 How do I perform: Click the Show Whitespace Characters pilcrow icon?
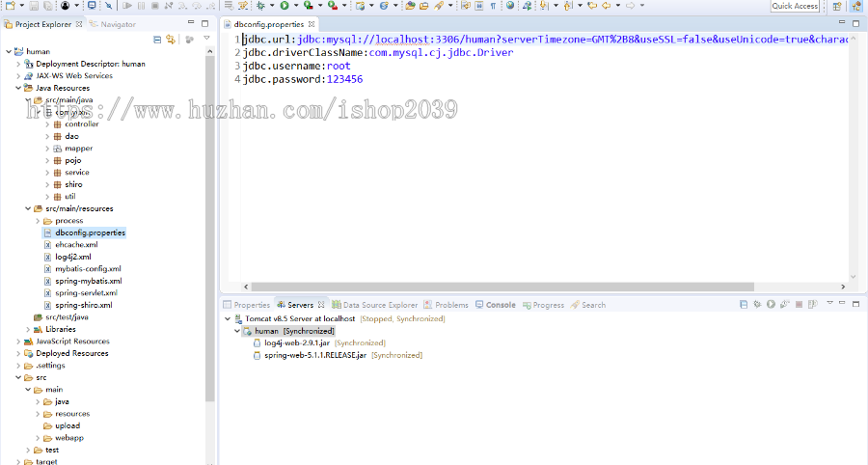(x=493, y=6)
